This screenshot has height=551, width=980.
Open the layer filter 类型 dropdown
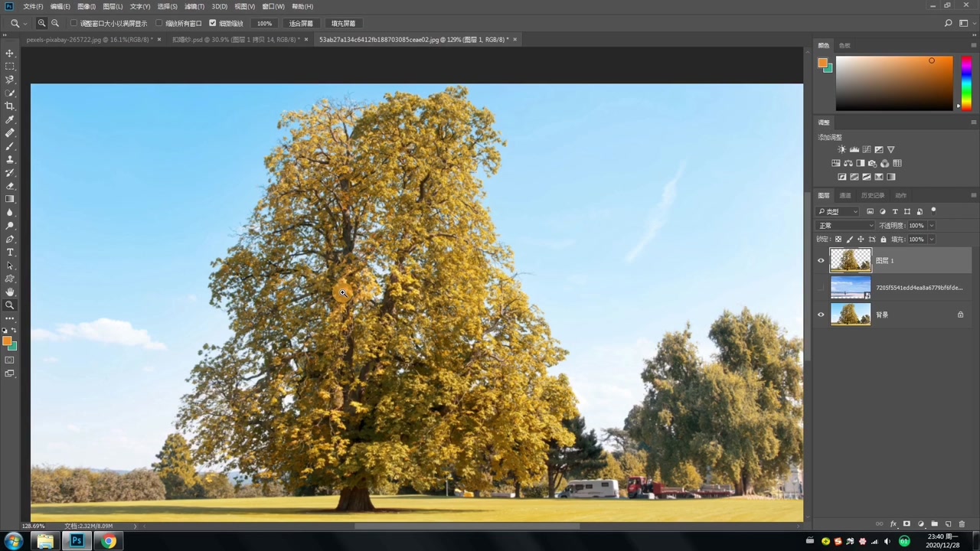coord(838,212)
